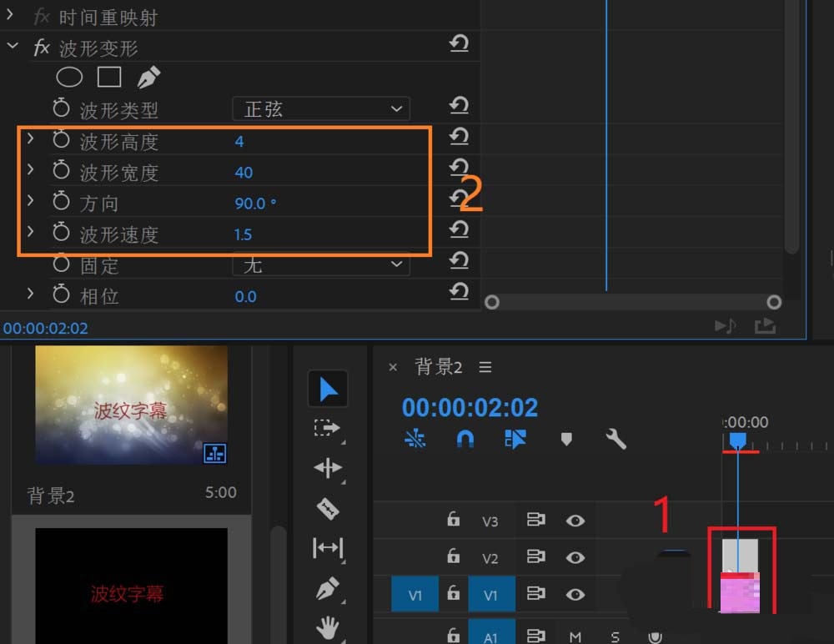The image size is (834, 644).
Task: Toggle the V2 track lock
Action: click(454, 556)
